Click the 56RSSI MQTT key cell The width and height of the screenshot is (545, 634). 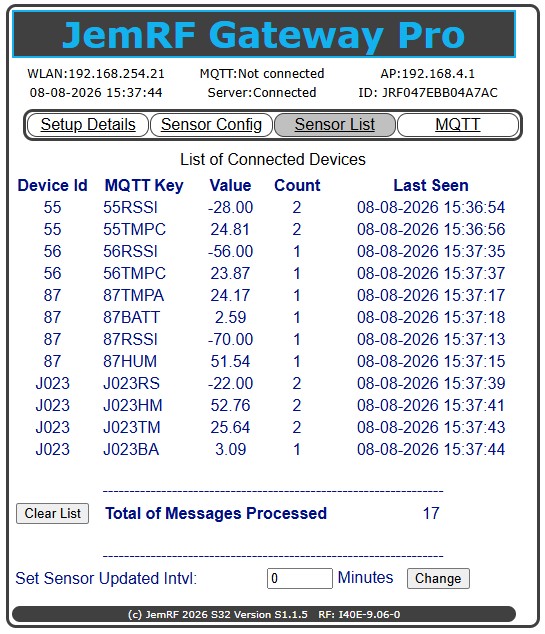click(130, 251)
